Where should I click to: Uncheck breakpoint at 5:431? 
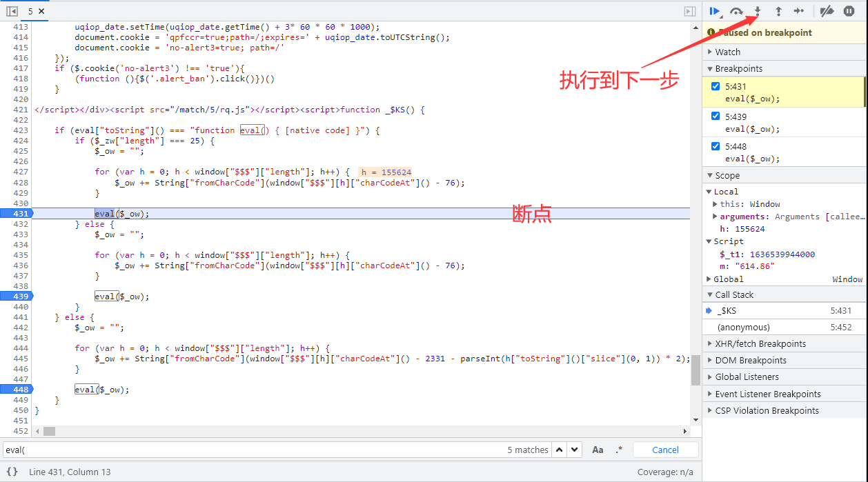716,86
